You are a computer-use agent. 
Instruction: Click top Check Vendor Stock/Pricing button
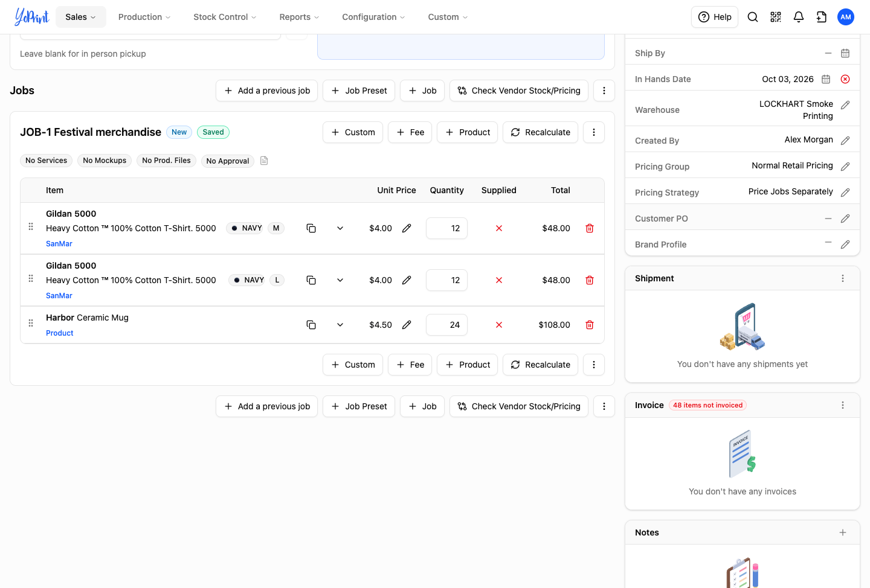click(x=519, y=91)
